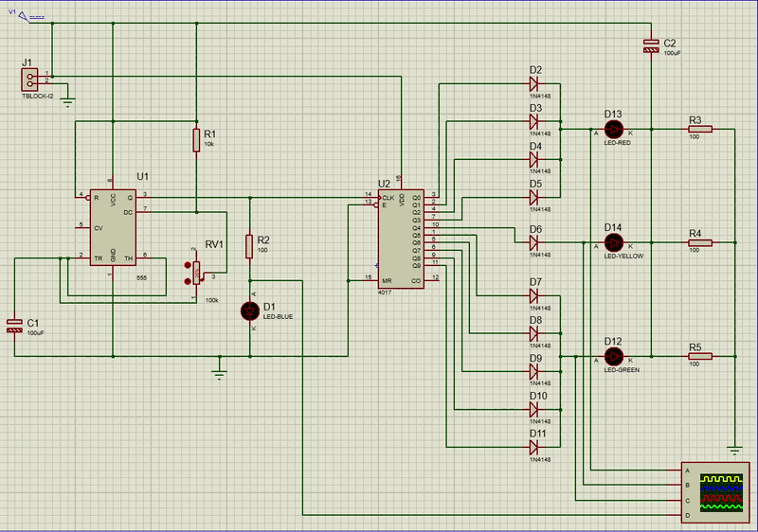The image size is (758, 532).
Task: Click the 100k value label of RV1
Action: click(x=211, y=300)
